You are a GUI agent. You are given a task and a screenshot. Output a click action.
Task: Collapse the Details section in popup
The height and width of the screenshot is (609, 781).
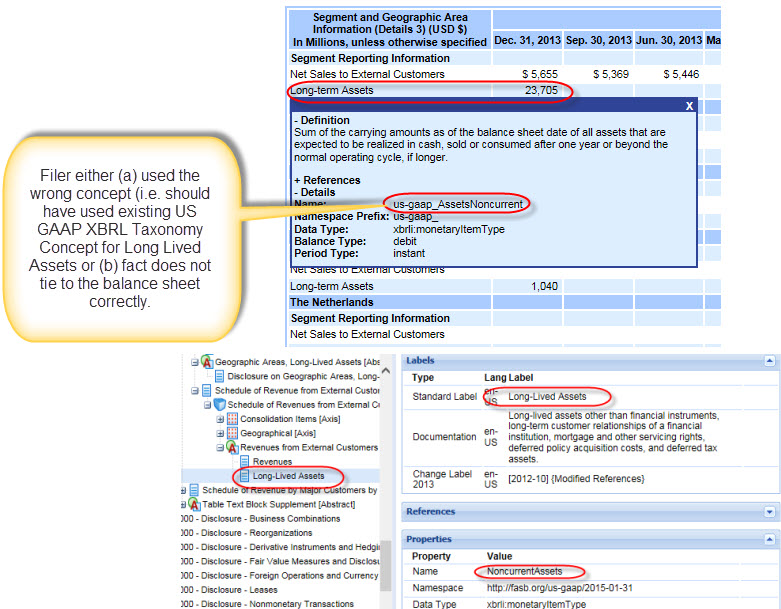tap(315, 192)
